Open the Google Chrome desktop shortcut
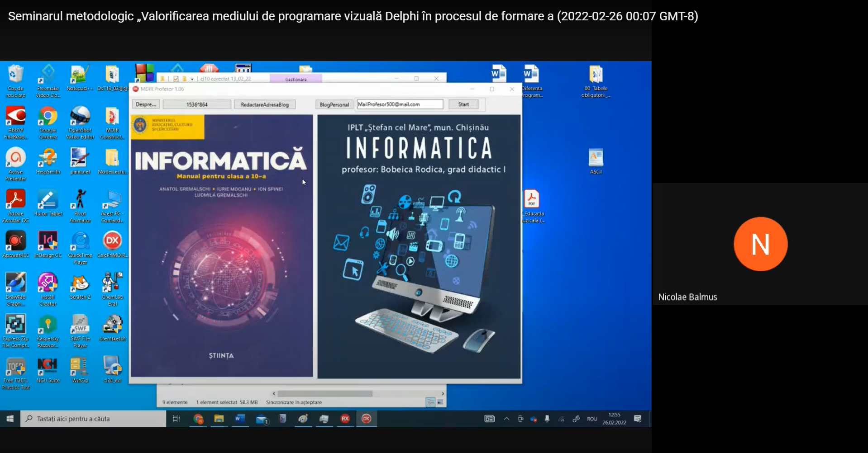 coord(48,118)
